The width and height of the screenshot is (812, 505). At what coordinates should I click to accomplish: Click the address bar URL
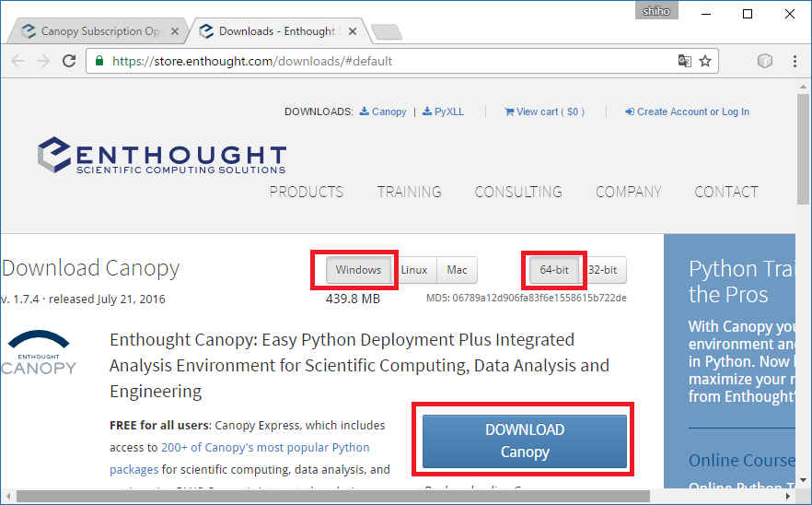(x=252, y=61)
